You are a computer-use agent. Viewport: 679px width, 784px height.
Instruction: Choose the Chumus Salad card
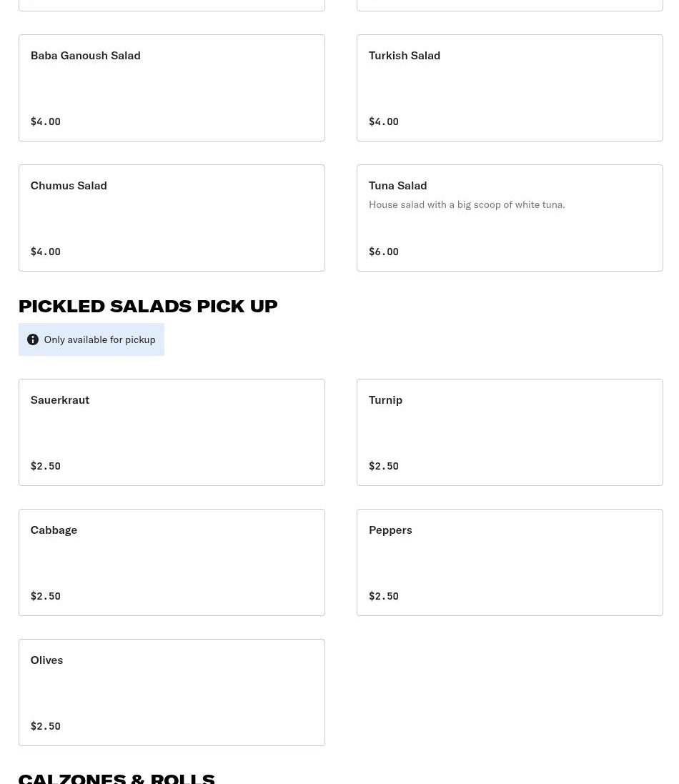[172, 217]
